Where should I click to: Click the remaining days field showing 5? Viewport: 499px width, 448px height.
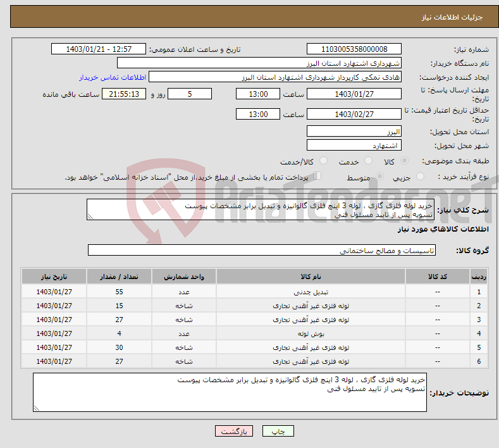190,94
